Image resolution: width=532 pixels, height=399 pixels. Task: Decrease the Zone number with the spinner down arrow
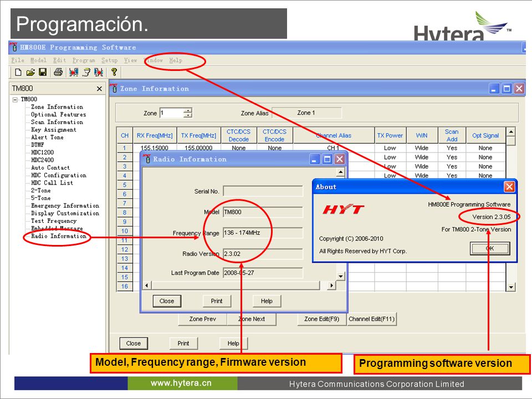tap(188, 115)
